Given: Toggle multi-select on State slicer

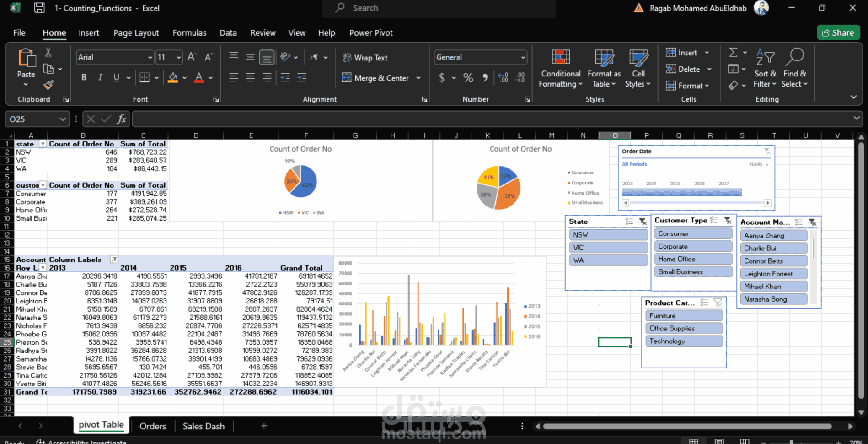Looking at the screenshot, I should [x=629, y=222].
